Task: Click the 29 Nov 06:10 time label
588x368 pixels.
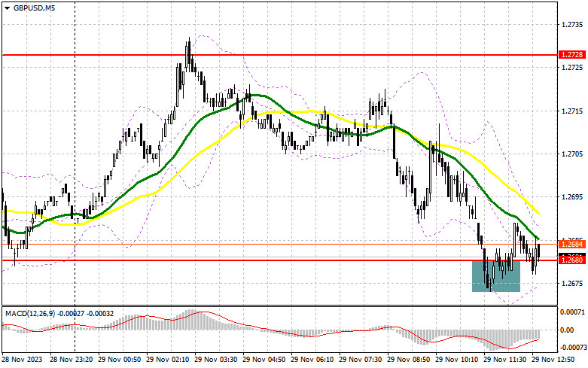Action: (312, 360)
